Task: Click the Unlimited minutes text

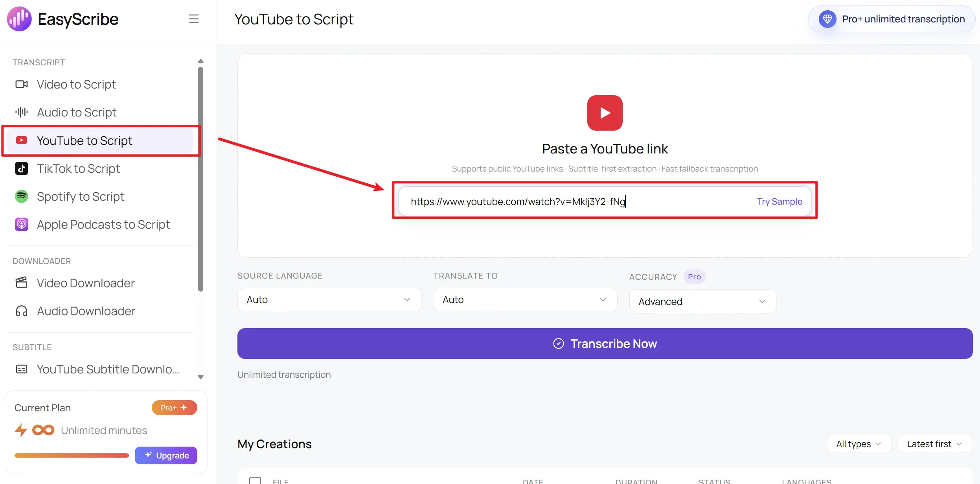Action: pos(104,430)
